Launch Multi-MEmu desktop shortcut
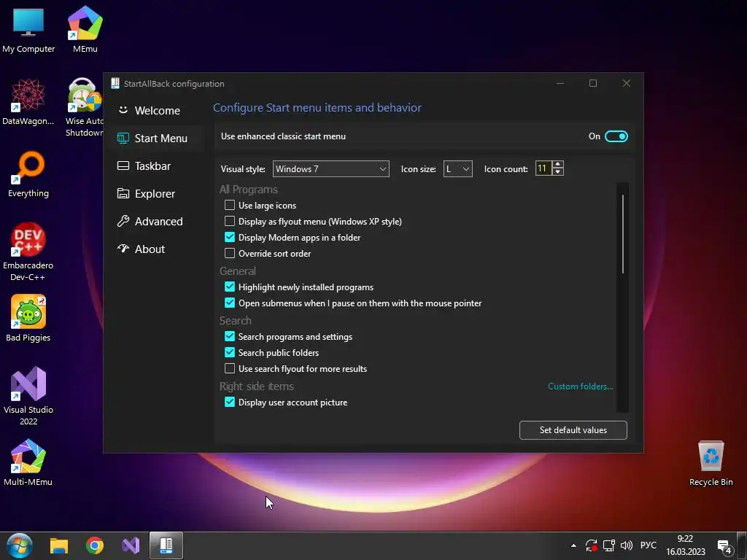Screen dimensions: 747x560 click(x=28, y=463)
